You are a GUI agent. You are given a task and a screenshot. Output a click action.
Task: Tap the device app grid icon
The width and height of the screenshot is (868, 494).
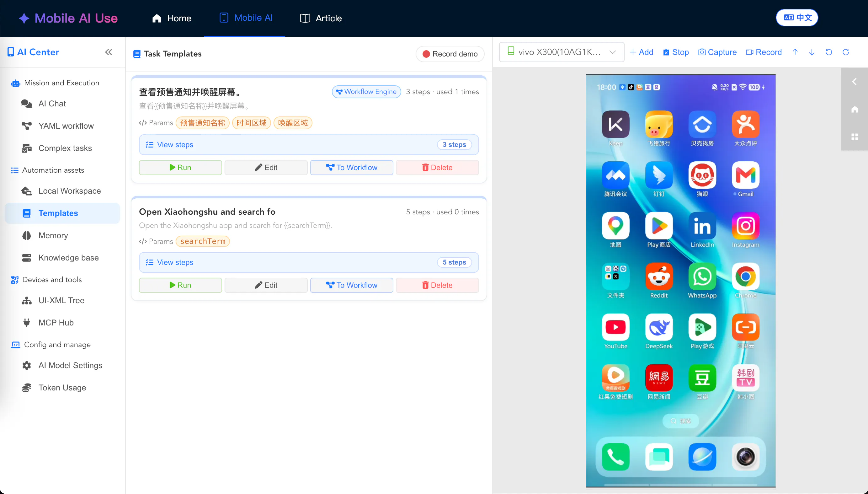click(855, 137)
